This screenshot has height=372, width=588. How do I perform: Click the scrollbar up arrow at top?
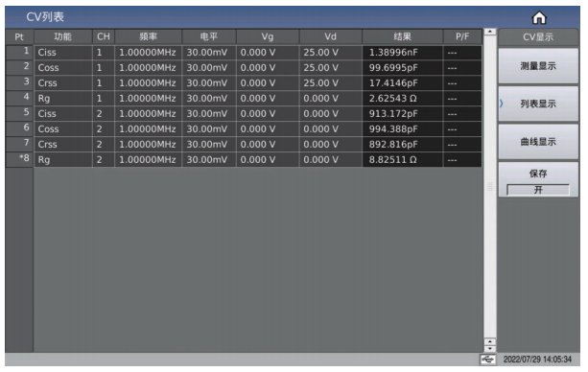coord(490,32)
